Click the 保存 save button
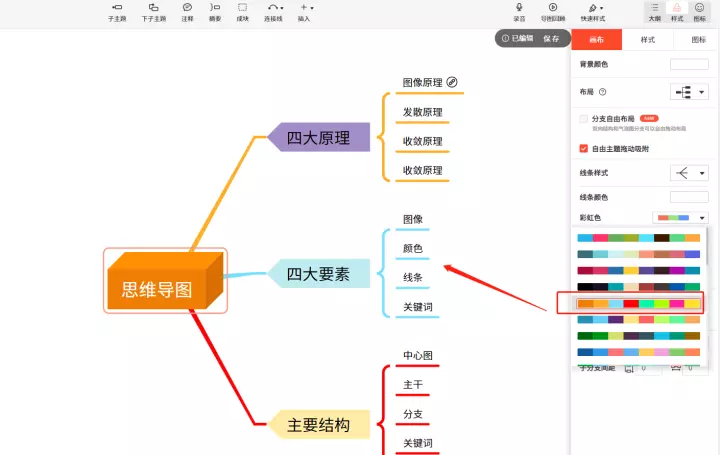This screenshot has width=720, height=455. click(551, 38)
